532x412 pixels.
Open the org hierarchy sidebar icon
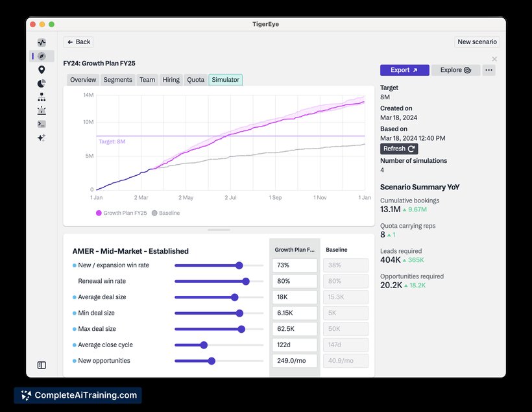point(42,97)
